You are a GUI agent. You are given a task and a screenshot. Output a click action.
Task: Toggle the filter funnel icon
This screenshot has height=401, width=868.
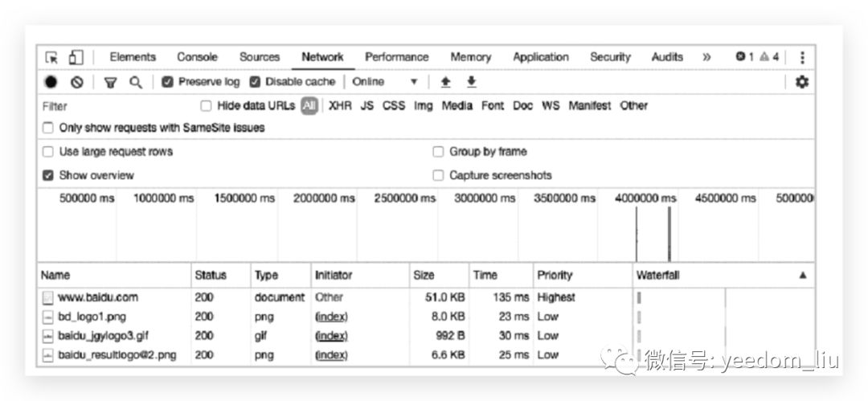[x=111, y=82]
